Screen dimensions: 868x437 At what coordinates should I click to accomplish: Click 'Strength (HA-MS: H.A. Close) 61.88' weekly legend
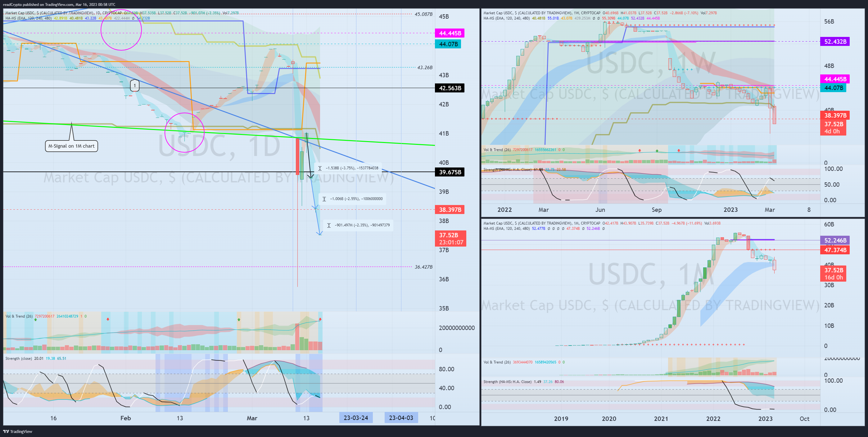click(x=513, y=170)
